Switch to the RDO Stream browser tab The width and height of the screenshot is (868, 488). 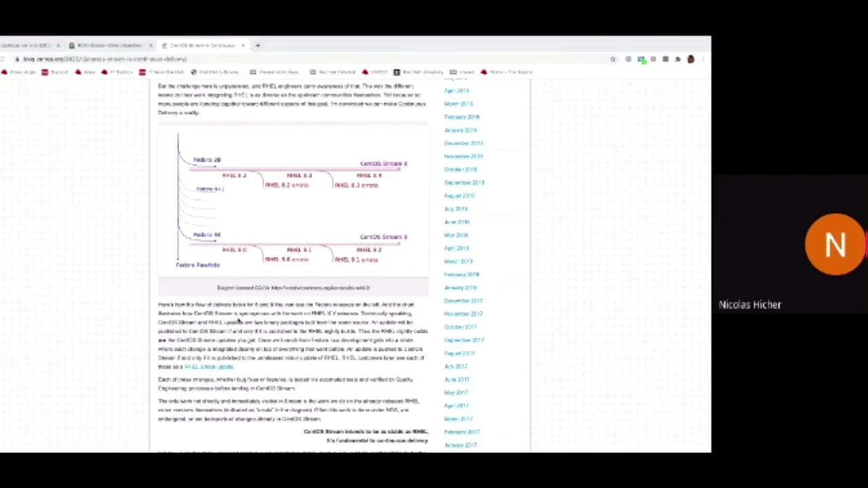[108, 45]
